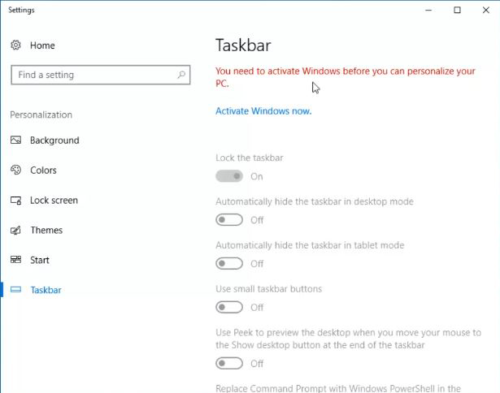The image size is (500, 393).
Task: Toggle auto-hide taskbar in desktop mode
Action: (x=229, y=220)
